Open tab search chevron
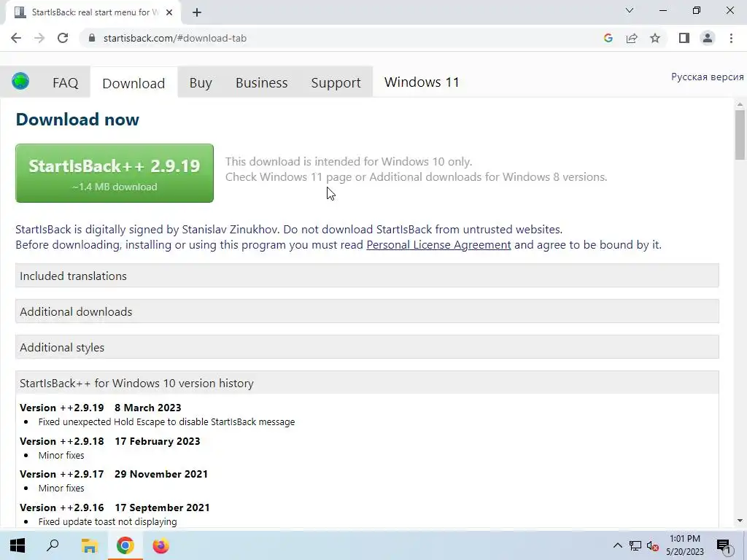This screenshot has height=560, width=747. (630, 10)
